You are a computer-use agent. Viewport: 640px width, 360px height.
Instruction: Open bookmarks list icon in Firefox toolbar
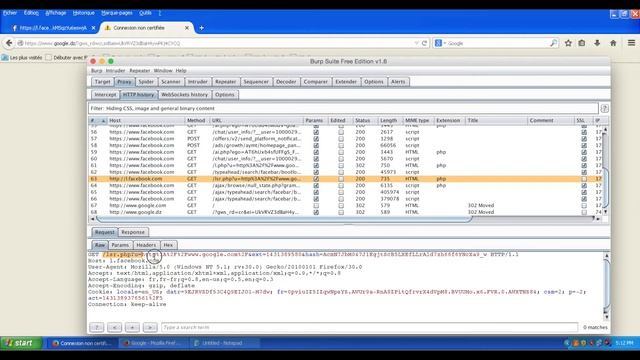pos(582,43)
